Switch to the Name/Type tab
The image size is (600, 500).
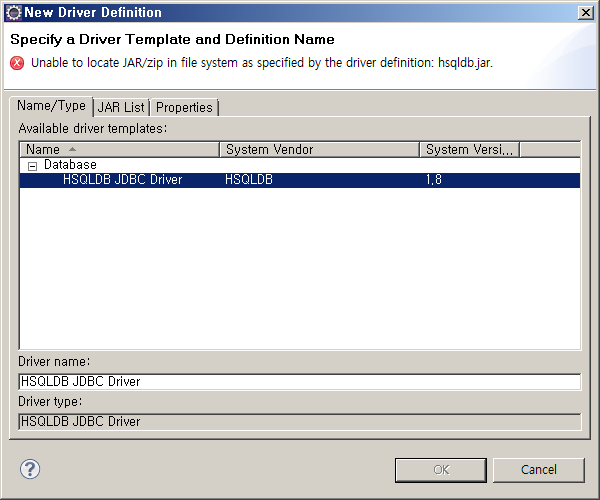coord(51,106)
